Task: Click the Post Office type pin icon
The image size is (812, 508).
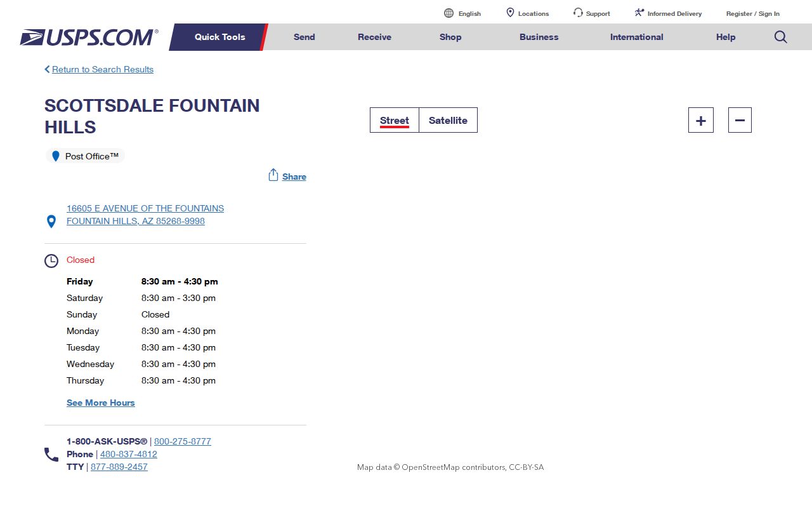Action: pos(56,156)
